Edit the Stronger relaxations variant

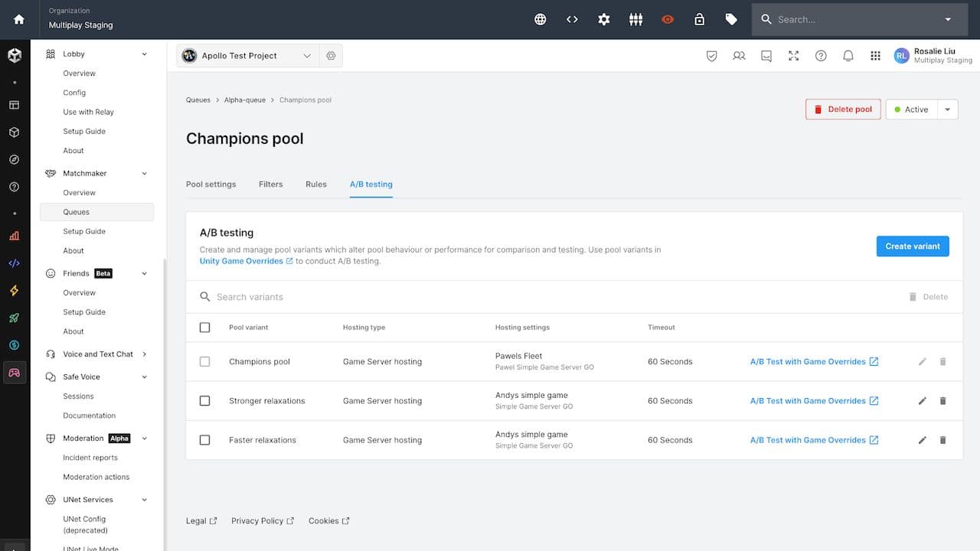(923, 401)
